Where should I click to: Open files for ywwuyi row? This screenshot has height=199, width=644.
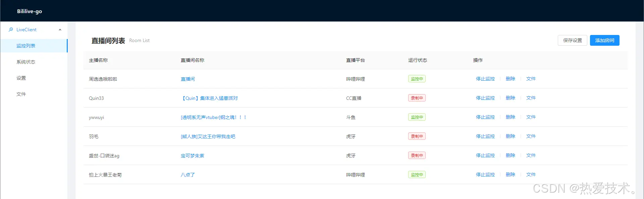point(531,117)
